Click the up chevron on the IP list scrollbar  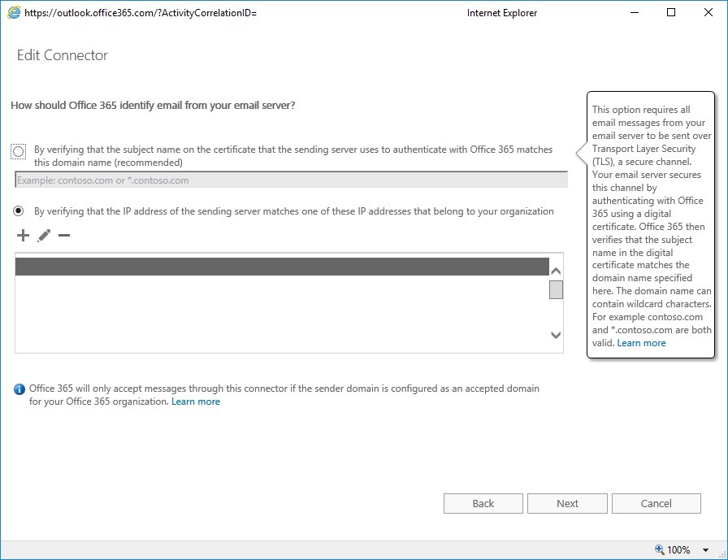click(x=555, y=269)
